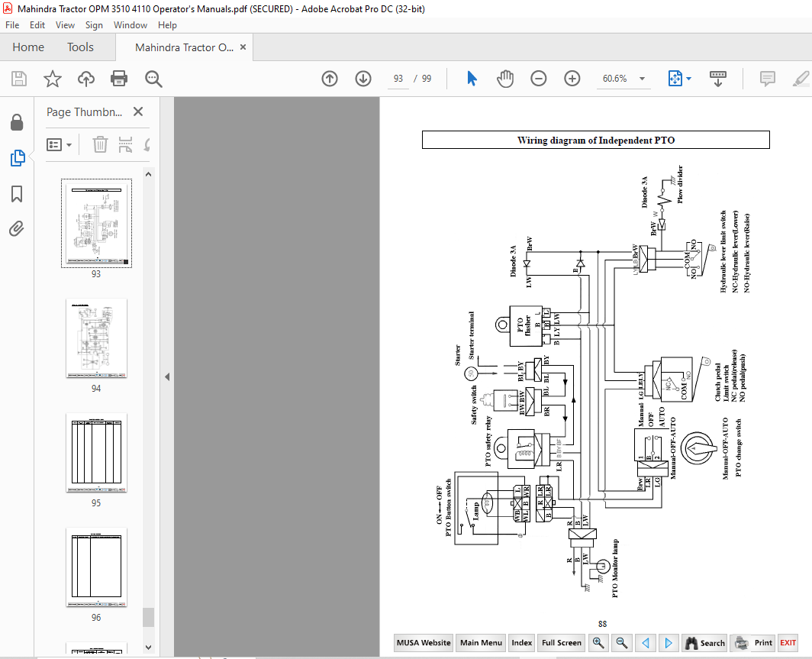Open the zoom level dropdown
Screen dimensions: 812x659
[x=642, y=79]
